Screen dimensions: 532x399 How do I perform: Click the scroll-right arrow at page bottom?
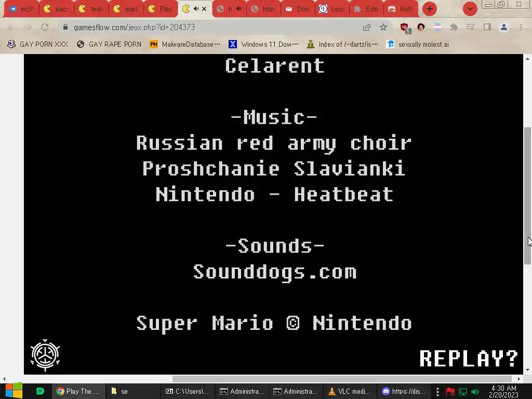pyautogui.click(x=519, y=379)
